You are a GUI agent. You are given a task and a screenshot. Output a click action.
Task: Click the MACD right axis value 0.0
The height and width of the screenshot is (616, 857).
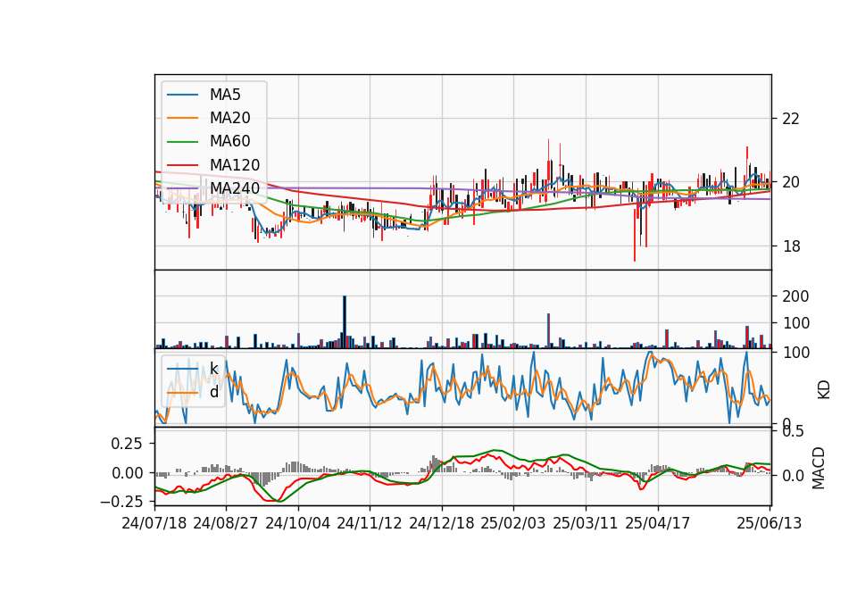click(793, 476)
